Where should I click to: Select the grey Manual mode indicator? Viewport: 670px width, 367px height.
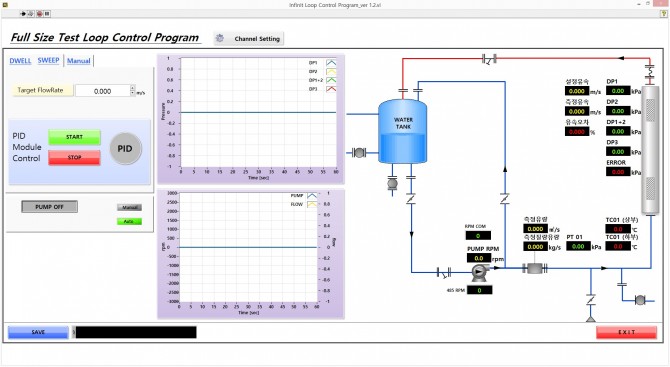[129, 208]
